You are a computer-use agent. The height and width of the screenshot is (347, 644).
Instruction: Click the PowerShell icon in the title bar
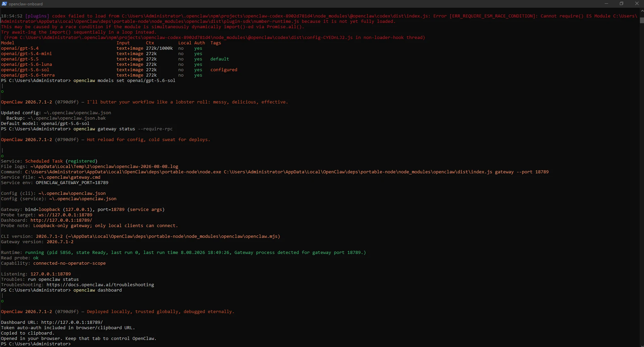4,4
